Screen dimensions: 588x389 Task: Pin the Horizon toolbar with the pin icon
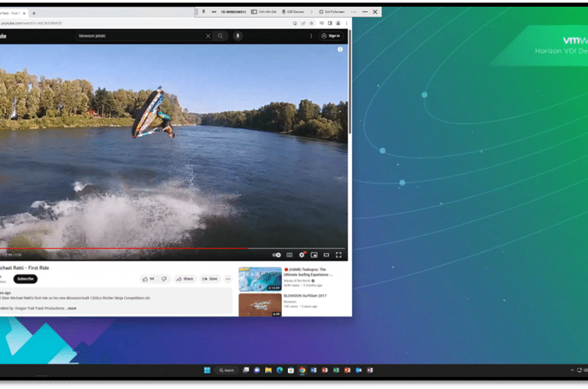[204, 11]
